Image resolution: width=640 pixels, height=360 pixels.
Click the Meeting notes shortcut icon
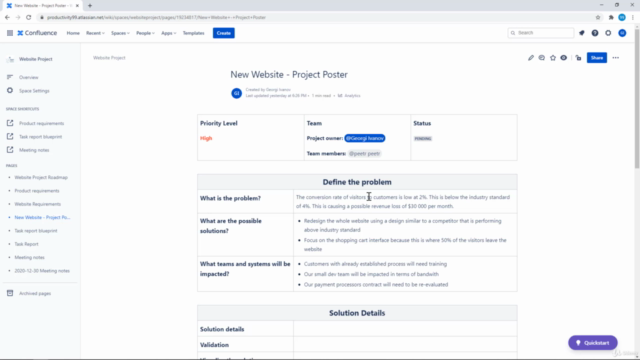10,150
